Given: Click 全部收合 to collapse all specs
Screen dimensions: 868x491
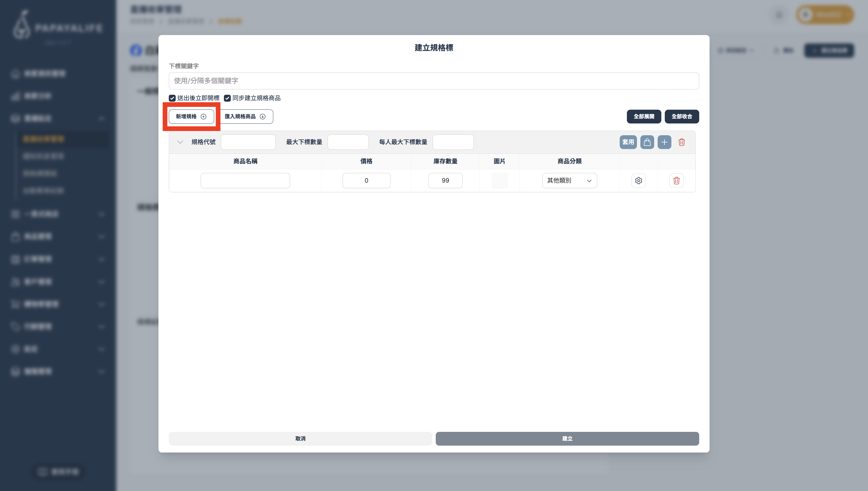Looking at the screenshot, I should [681, 116].
